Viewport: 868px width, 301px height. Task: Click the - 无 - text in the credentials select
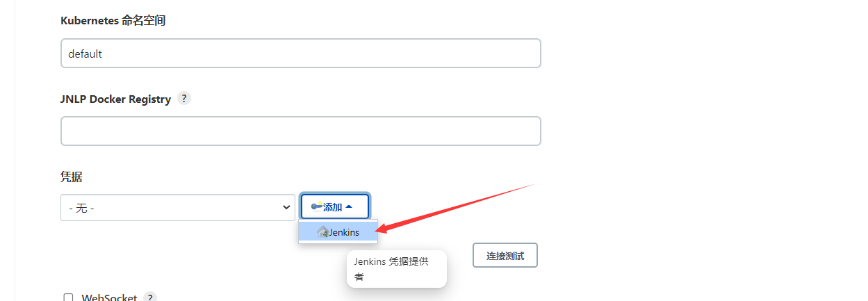tap(81, 208)
